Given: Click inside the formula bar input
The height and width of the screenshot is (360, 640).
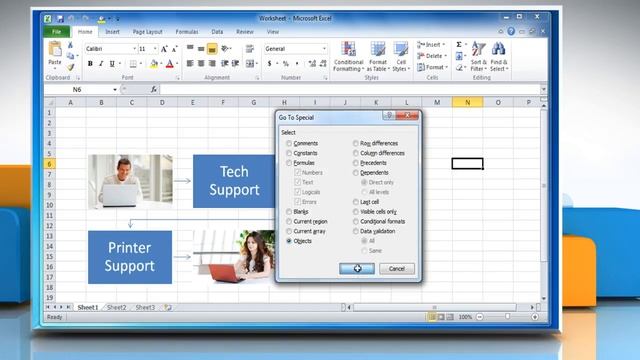Looking at the screenshot, I should pos(349,89).
